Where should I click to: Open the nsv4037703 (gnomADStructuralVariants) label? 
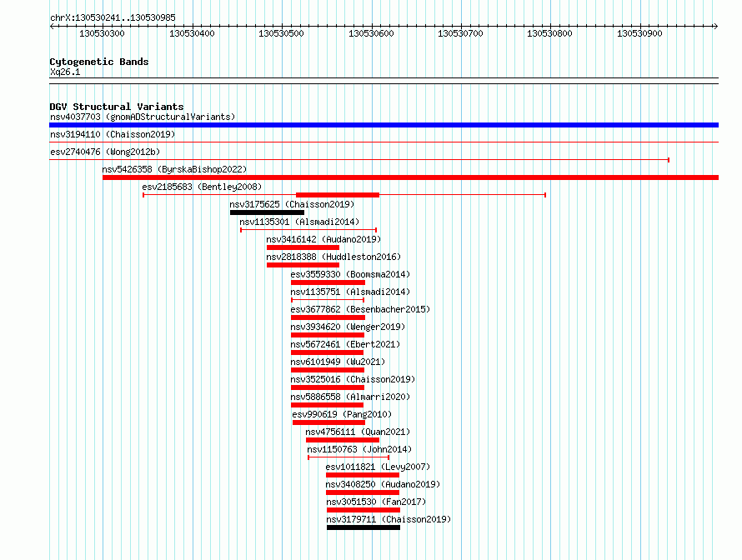143,117
